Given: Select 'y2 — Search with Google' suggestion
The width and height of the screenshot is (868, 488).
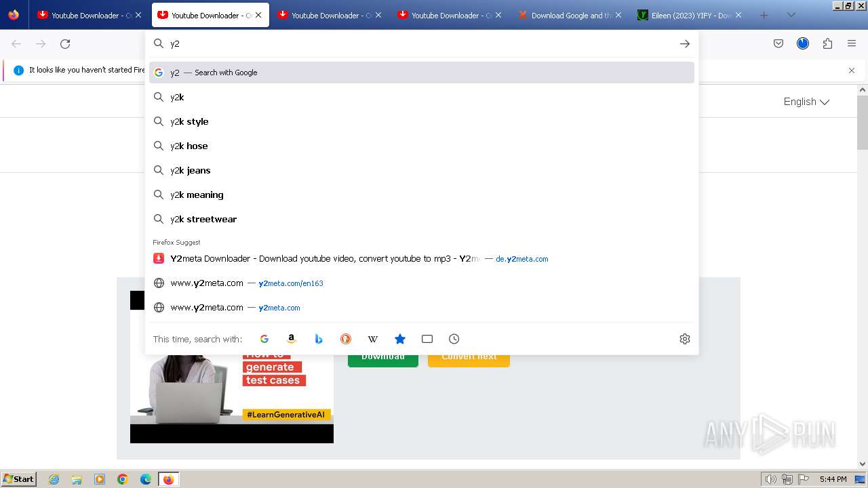Looking at the screenshot, I should click(422, 73).
